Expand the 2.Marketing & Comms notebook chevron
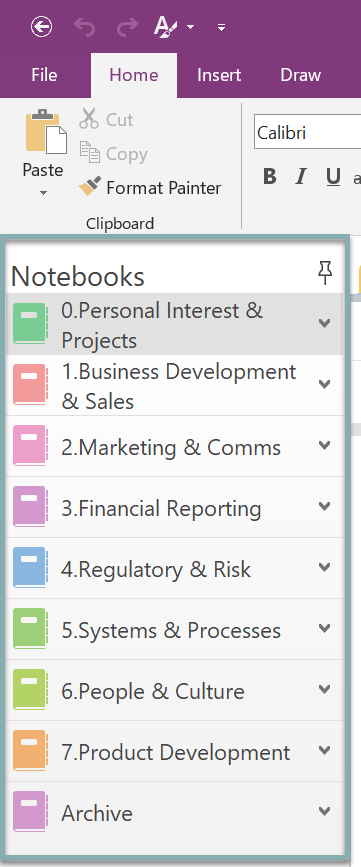 point(325,445)
